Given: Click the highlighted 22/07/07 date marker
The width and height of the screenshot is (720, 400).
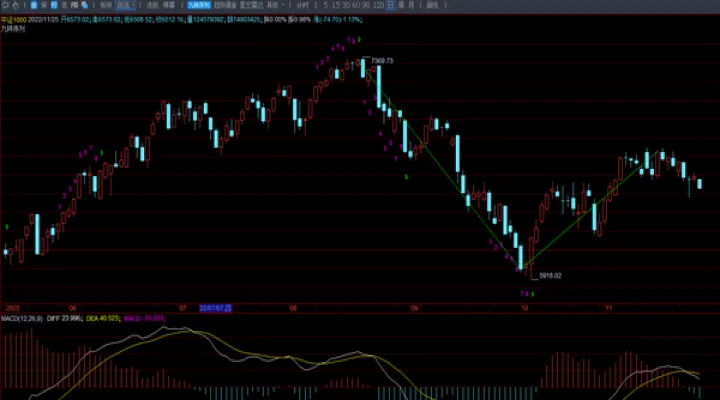Looking at the screenshot, I should tap(215, 308).
